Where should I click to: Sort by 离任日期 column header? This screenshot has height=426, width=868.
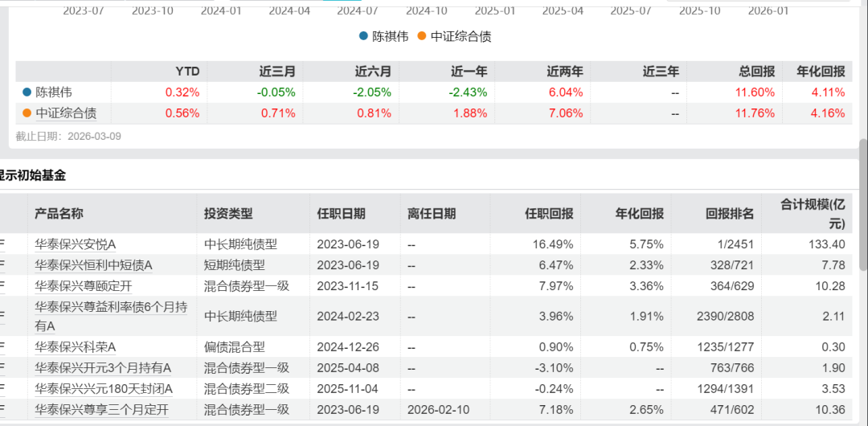[x=432, y=214]
